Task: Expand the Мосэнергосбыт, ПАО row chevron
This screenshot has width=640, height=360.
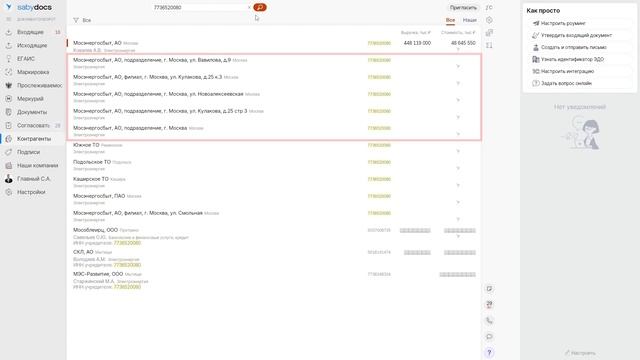Action: click(458, 202)
